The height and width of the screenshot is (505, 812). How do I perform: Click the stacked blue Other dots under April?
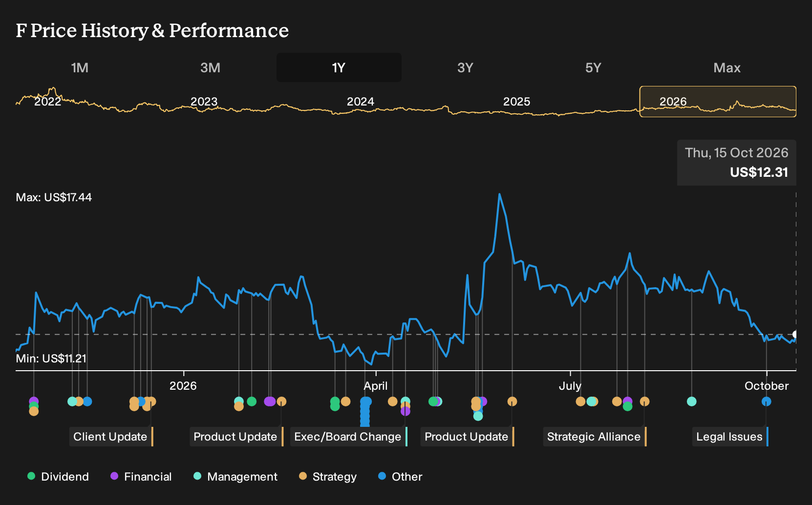click(365, 413)
